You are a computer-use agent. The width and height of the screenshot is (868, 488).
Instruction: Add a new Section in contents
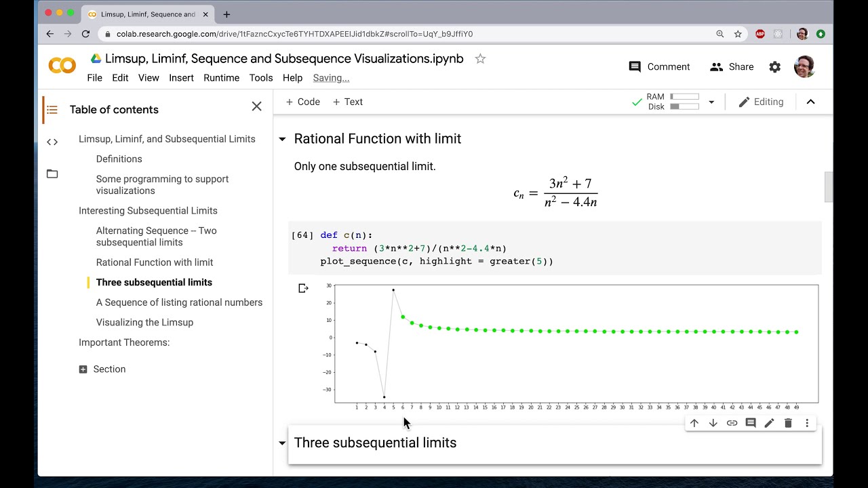(x=102, y=369)
